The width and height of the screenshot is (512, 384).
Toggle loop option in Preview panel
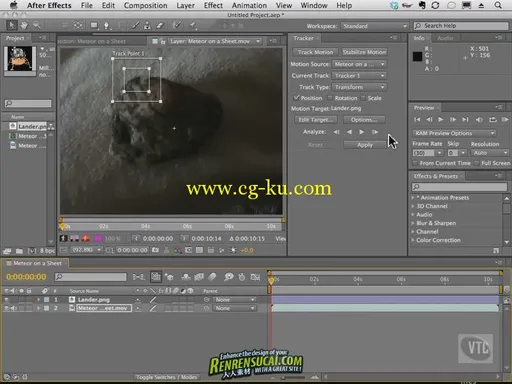[493, 119]
